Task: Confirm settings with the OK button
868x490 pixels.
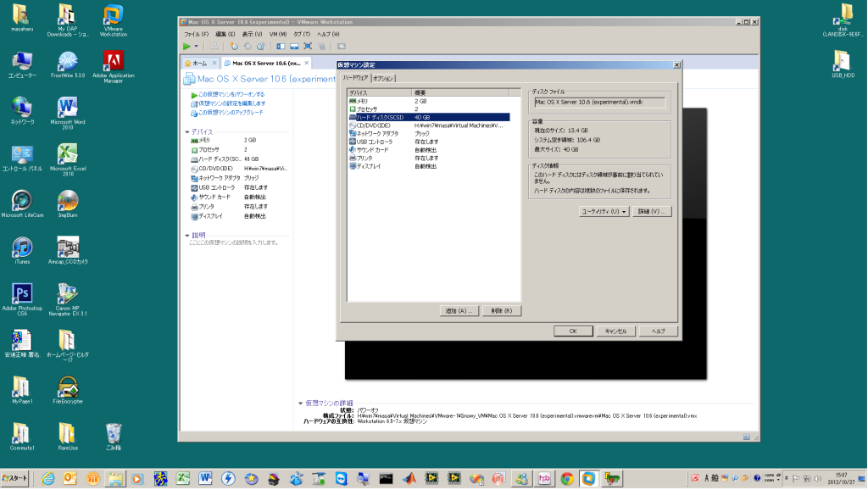Action: click(x=572, y=331)
